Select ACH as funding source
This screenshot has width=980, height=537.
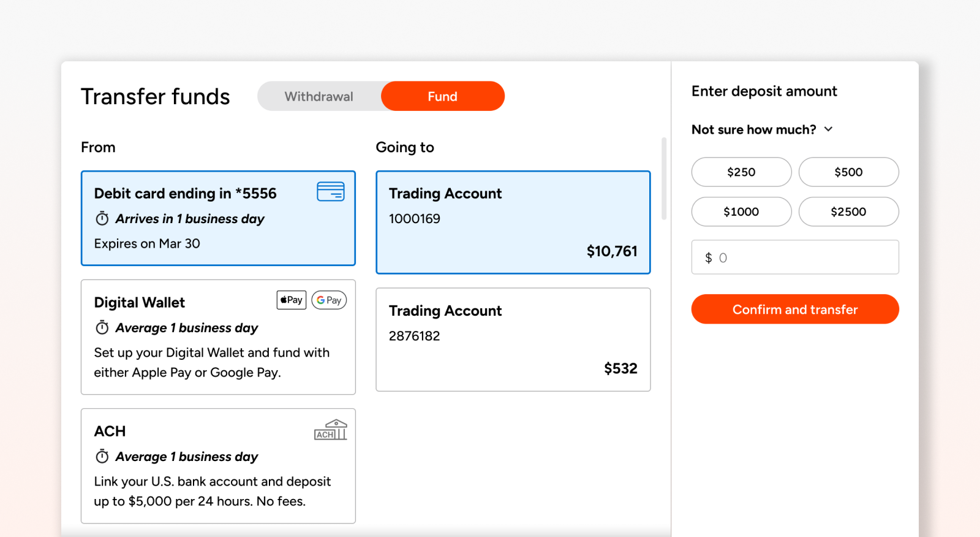click(218, 466)
